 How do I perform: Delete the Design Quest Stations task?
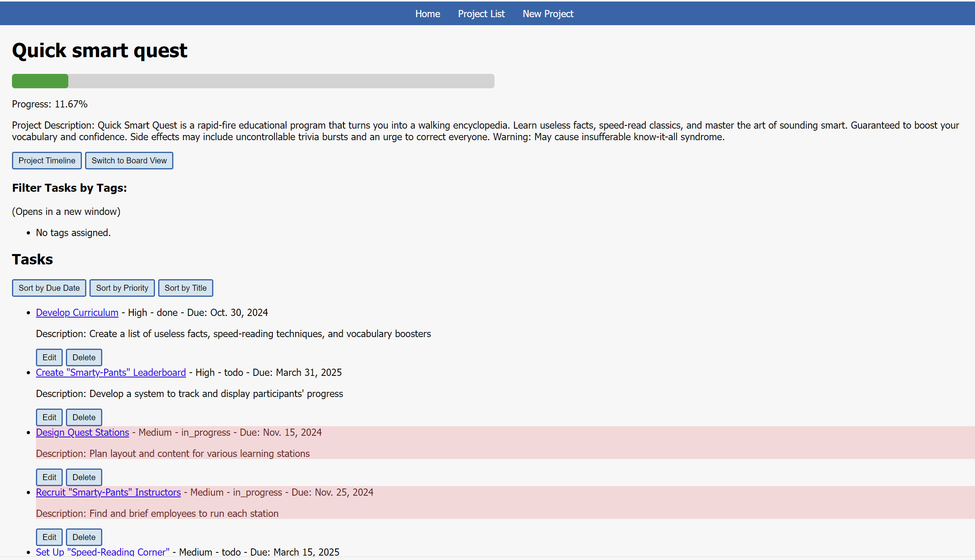[84, 477]
